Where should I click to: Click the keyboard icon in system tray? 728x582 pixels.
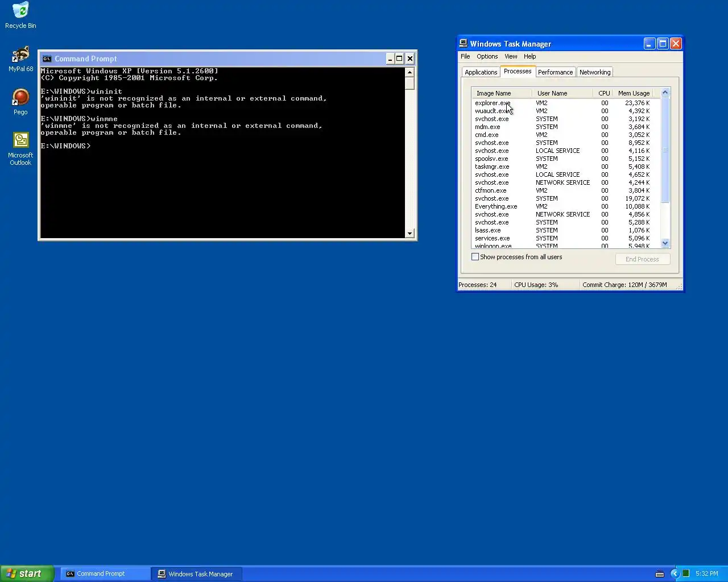660,573
